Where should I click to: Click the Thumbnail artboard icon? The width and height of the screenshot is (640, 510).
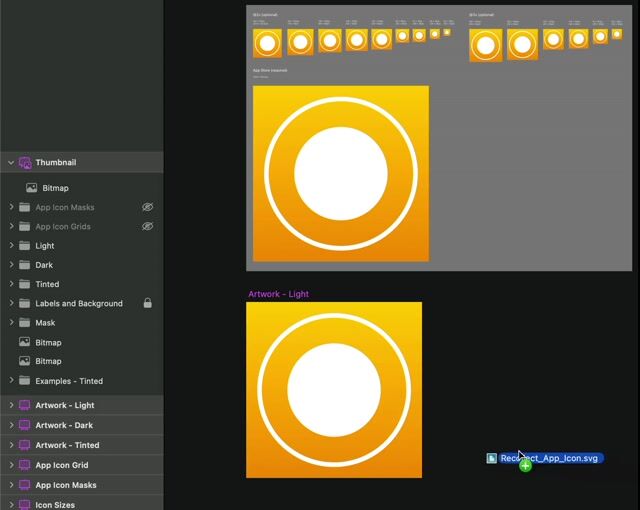tap(25, 162)
